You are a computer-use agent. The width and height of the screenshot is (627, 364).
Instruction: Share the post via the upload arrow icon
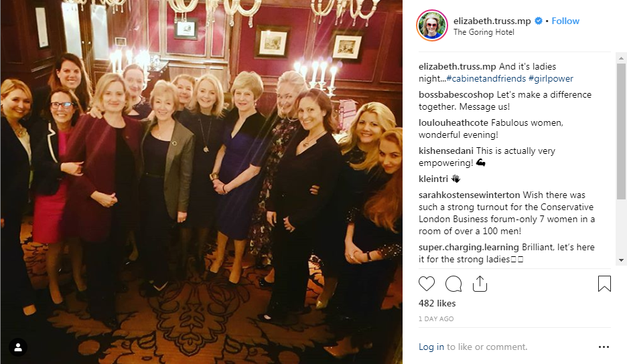[480, 284]
